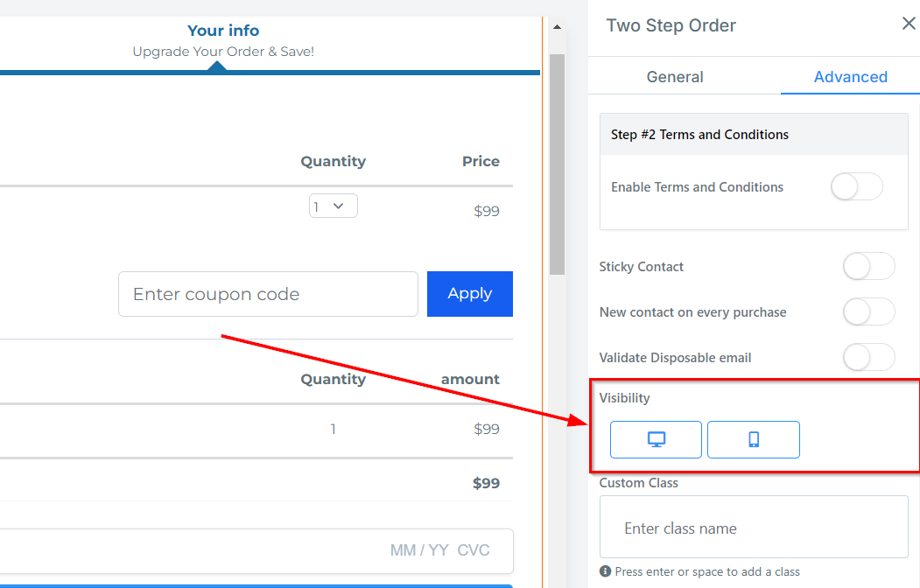The image size is (920, 588).
Task: Select mobile visibility icon
Action: pos(753,439)
